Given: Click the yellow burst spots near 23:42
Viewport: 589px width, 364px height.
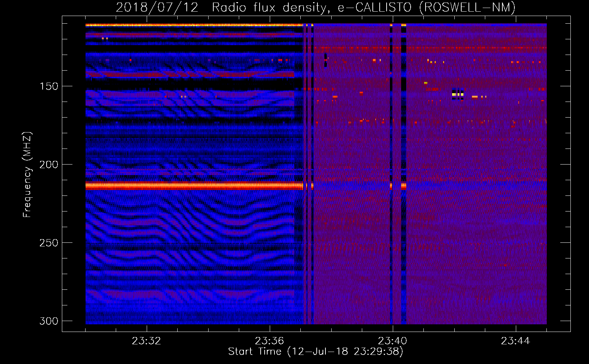Looking at the screenshot, I should point(458,94).
